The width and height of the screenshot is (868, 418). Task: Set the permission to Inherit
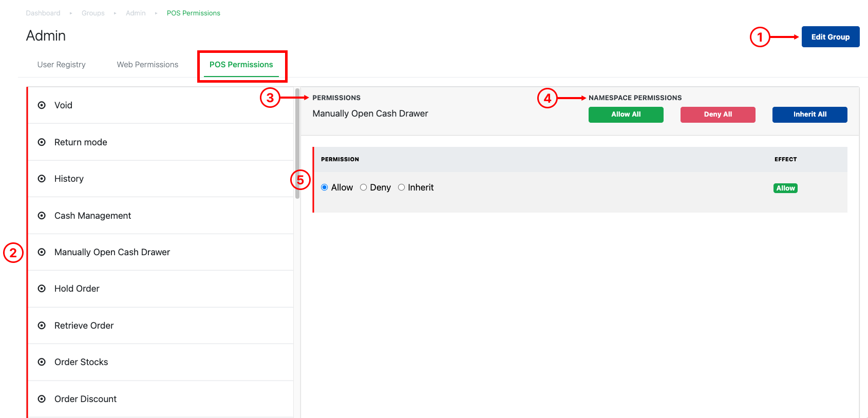401,187
